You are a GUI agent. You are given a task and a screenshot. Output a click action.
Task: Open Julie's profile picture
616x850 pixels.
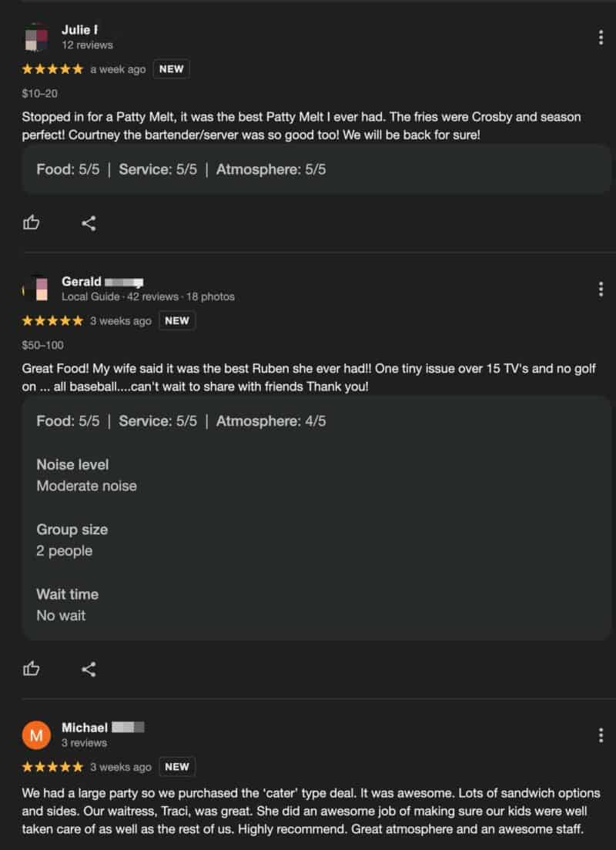36,38
